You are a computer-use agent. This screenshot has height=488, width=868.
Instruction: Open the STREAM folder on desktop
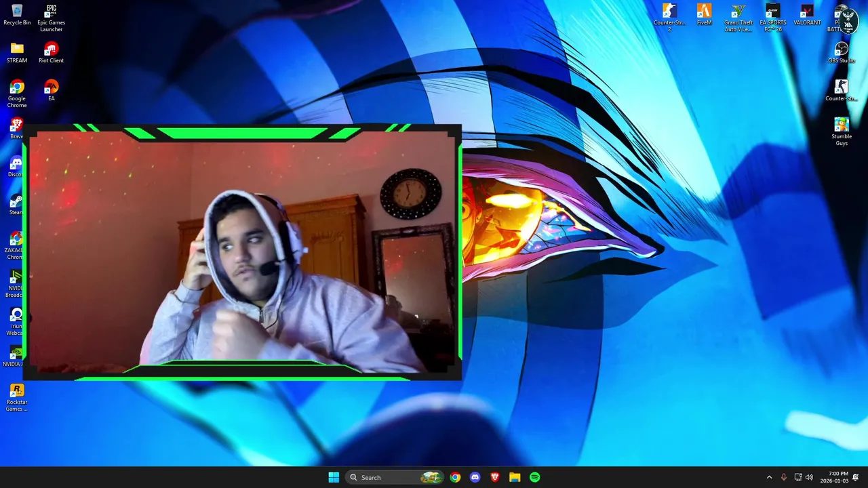17,53
